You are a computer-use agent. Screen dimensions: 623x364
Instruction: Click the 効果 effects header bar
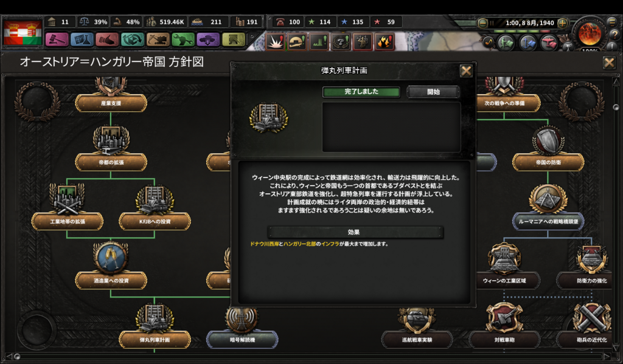coord(355,232)
